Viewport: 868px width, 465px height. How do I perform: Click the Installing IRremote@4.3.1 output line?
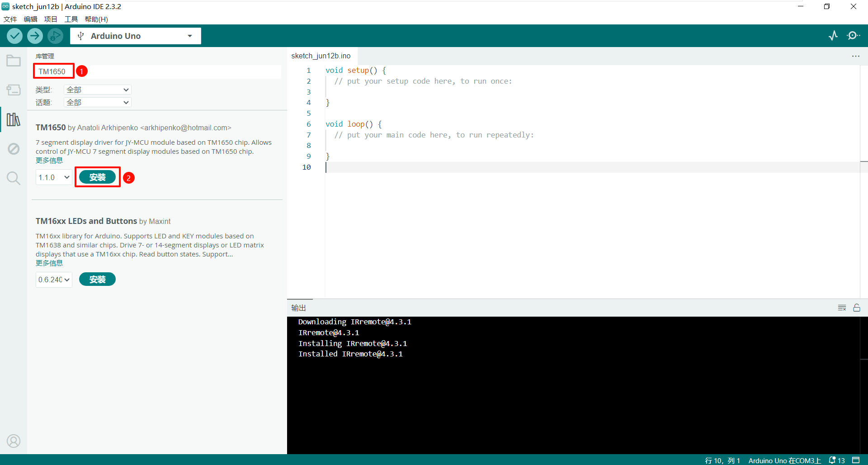(353, 344)
